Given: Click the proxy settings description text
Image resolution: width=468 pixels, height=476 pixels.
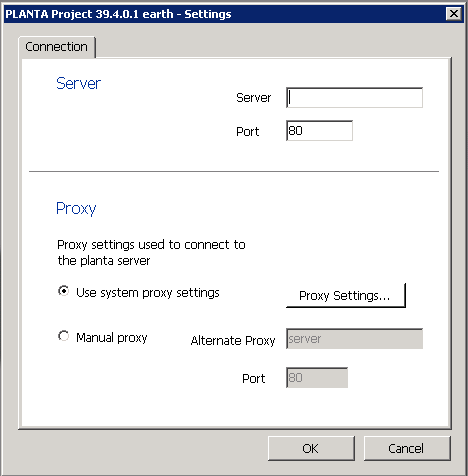Looking at the screenshot, I should (x=151, y=253).
